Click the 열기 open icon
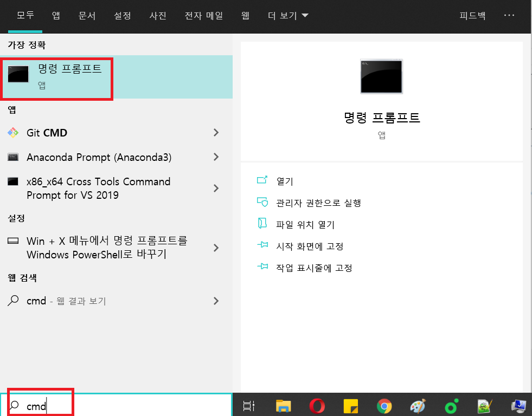The width and height of the screenshot is (532, 416). pos(262,180)
